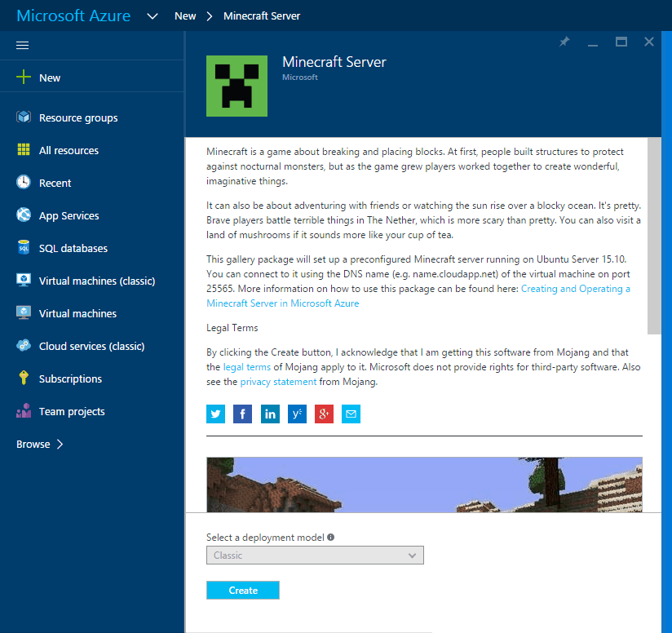This screenshot has height=633, width=672.
Task: Click the green plus New icon
Action: coord(24,77)
